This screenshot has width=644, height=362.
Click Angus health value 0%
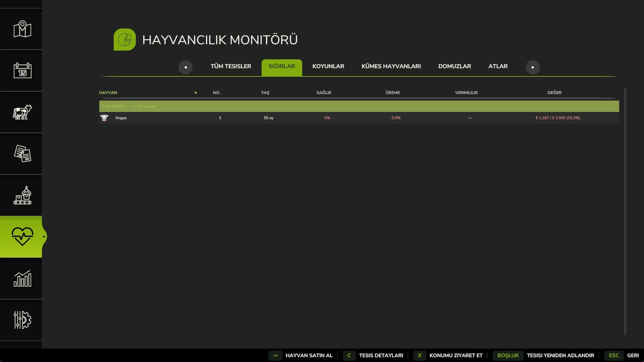point(327,118)
